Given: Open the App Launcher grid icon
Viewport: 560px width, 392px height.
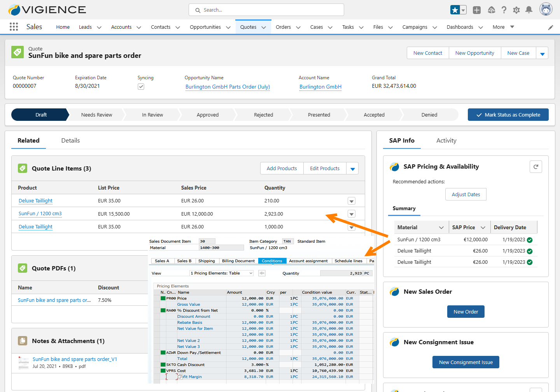Looking at the screenshot, I should coord(14,26).
